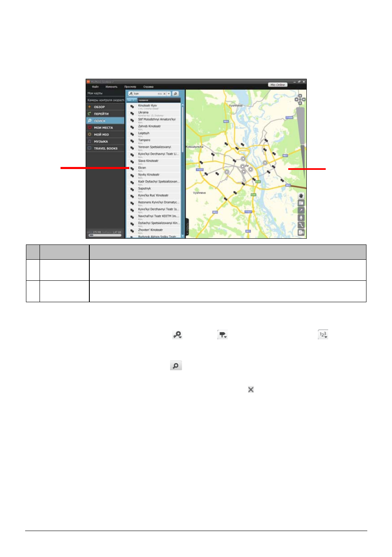Image resolution: width=392 pixels, height=557 pixels.
Task: Click the music note icon beside МУЗЫКА
Action: pyautogui.click(x=89, y=141)
